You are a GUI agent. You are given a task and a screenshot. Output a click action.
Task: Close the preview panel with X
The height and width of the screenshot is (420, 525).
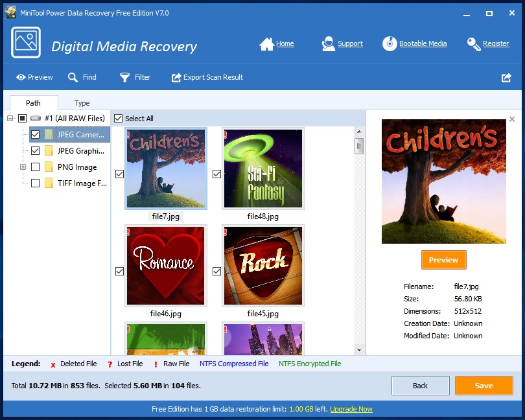(x=512, y=119)
